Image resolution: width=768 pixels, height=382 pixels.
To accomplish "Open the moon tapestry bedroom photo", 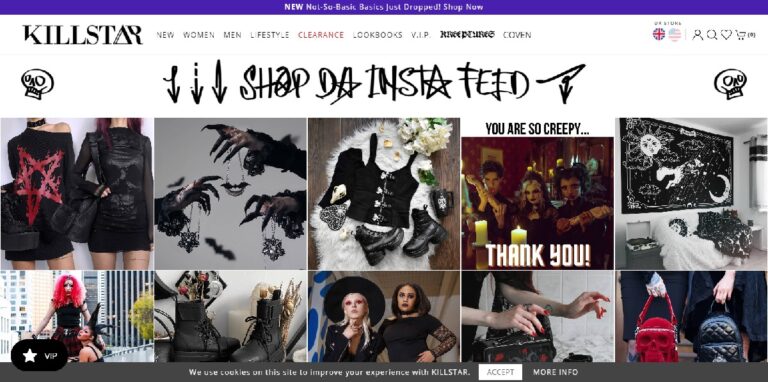I will click(x=691, y=193).
